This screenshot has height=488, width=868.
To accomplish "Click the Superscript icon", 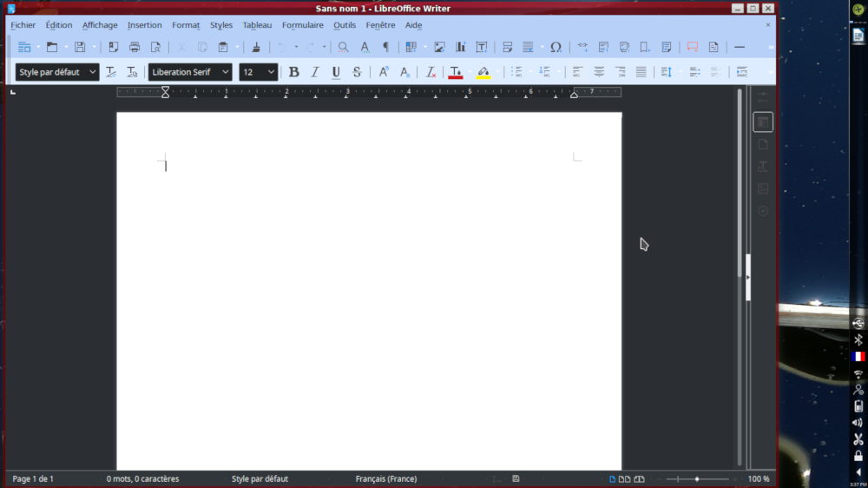I will 383,72.
